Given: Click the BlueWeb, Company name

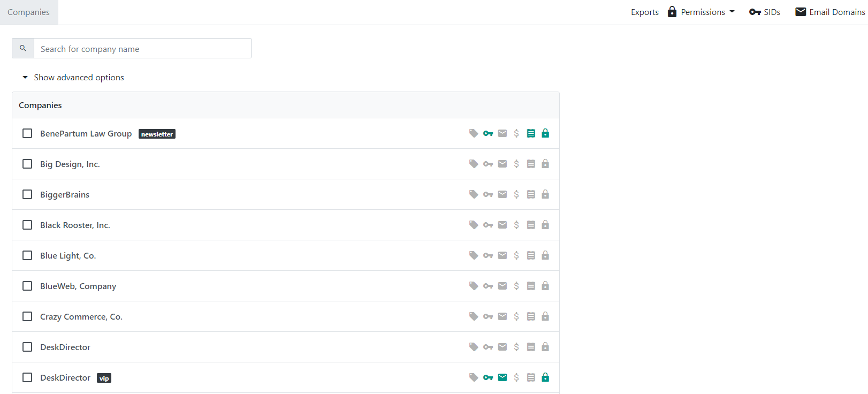Looking at the screenshot, I should click(78, 286).
